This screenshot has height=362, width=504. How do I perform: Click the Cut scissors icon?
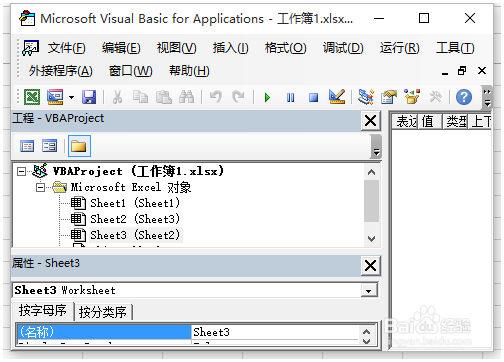pyautogui.click(x=117, y=97)
